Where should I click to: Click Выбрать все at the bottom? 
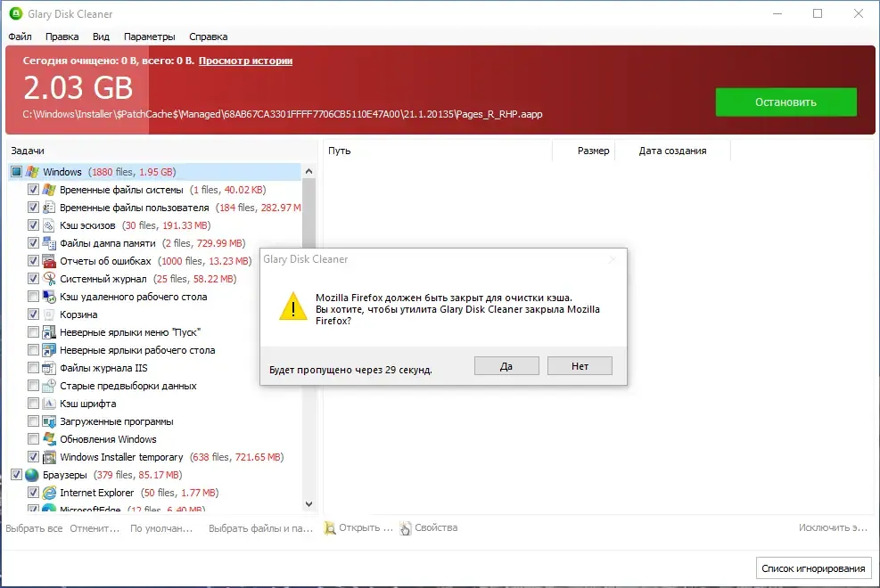click(x=34, y=528)
